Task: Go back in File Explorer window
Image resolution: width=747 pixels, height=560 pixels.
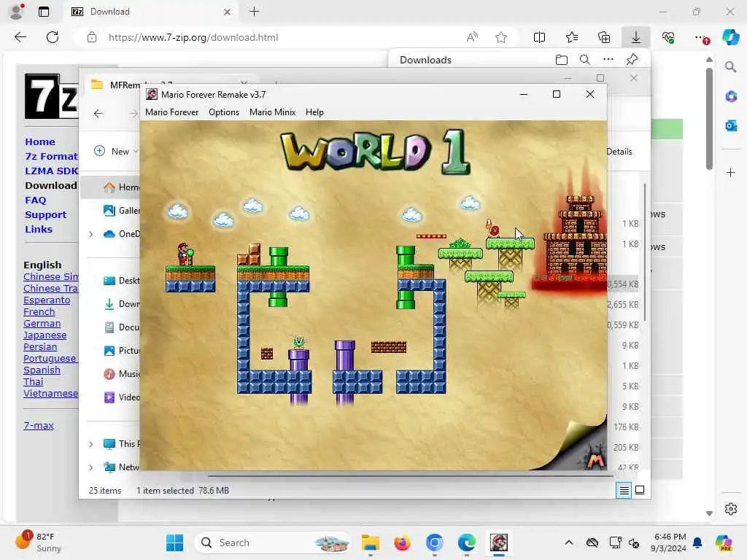Action: tap(98, 113)
